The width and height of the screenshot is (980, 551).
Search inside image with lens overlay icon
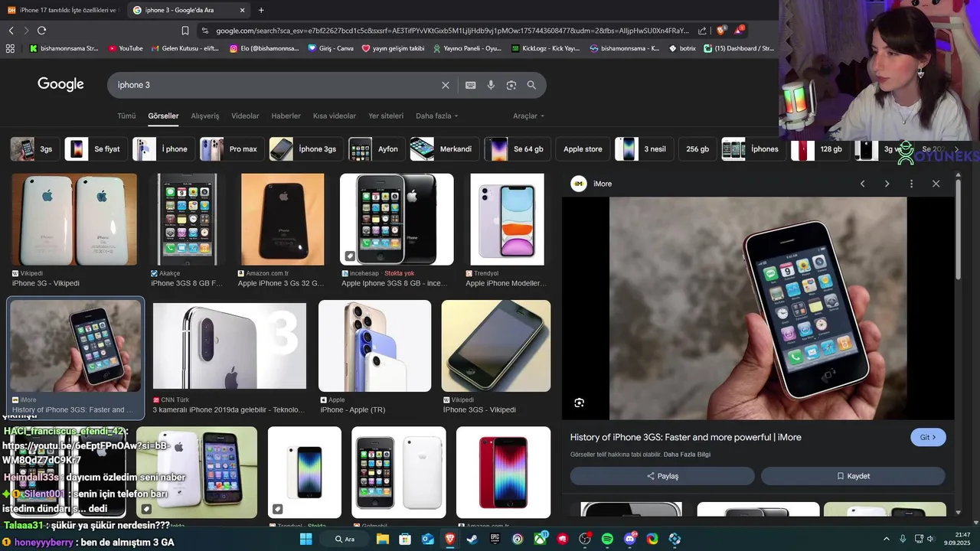click(580, 403)
